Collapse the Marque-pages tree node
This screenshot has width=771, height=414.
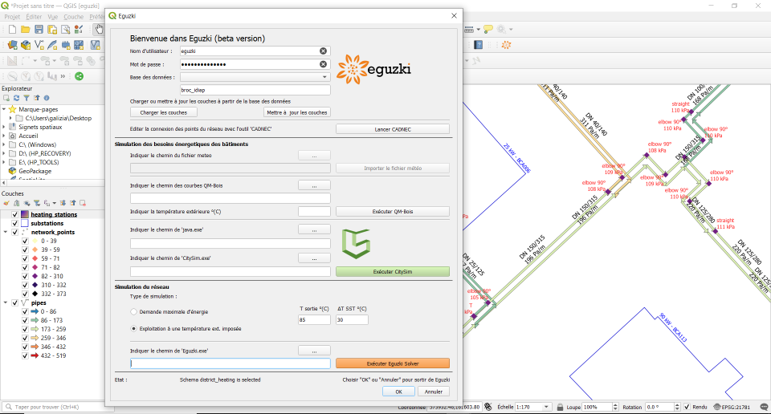click(4, 109)
